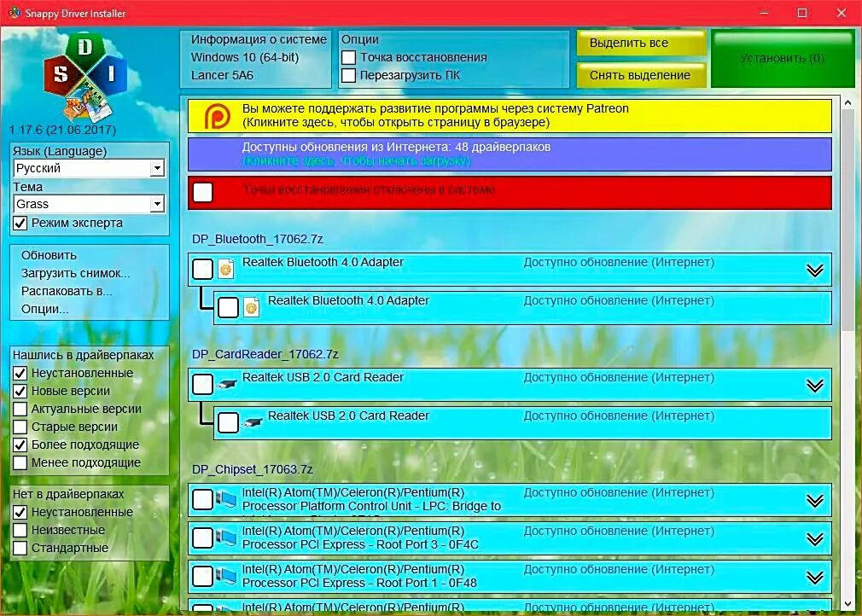Viewport: 862px width, 616px height.
Task: Click USB plug icon on the indented Realtek USB 2.0 Card Reader row
Action: (x=251, y=422)
